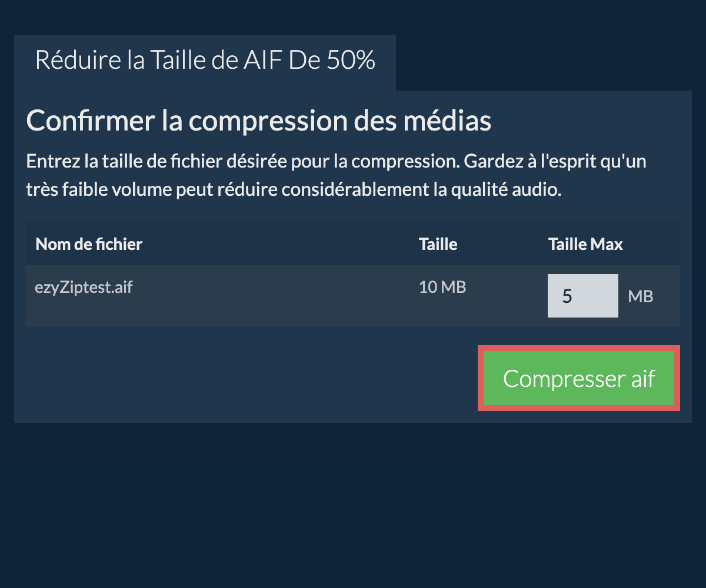The height and width of the screenshot is (588, 706).
Task: Click the Confirmer la compression des médias heading
Action: coord(259,121)
